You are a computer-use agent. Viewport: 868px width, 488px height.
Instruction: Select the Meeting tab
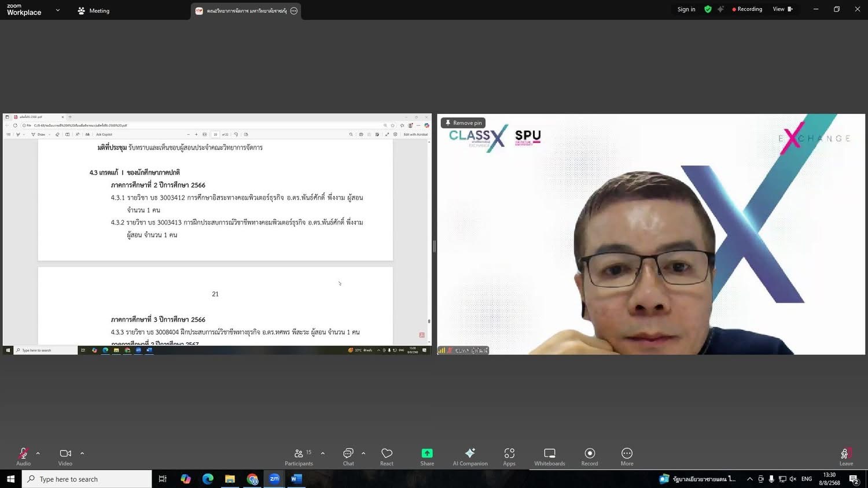[x=94, y=10]
